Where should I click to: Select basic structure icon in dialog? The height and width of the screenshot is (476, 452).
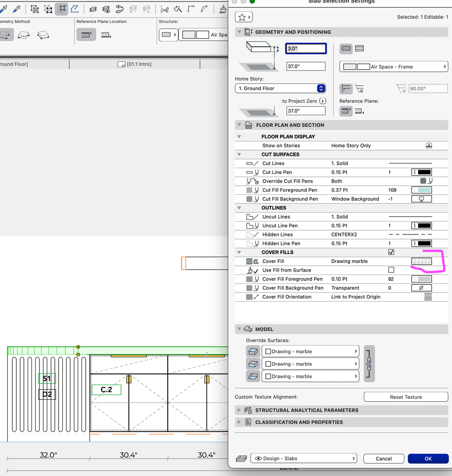coord(346,48)
